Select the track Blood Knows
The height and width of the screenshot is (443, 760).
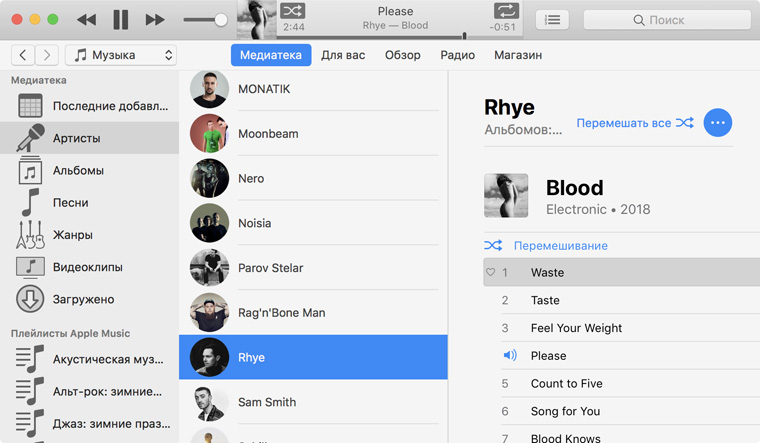[x=621, y=435]
